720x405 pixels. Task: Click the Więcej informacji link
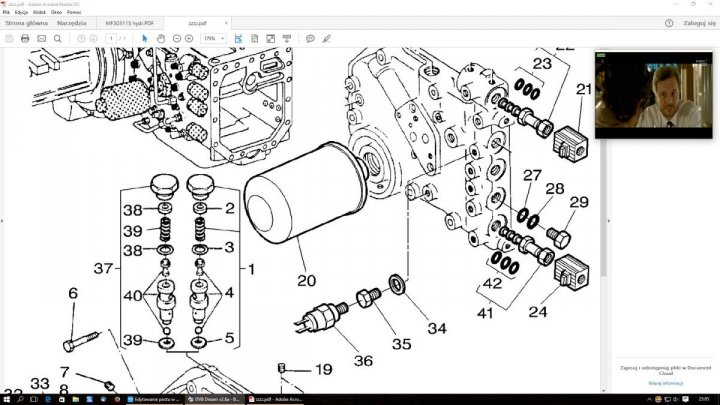click(x=665, y=383)
